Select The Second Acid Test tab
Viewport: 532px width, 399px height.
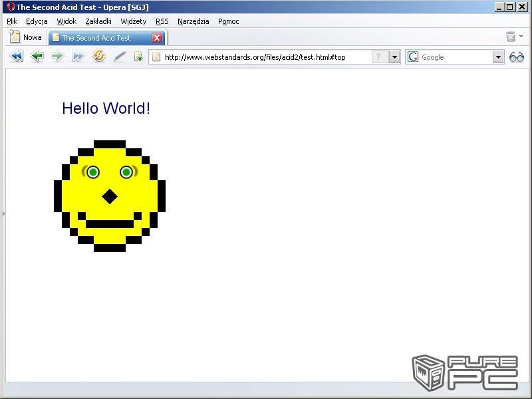click(x=106, y=38)
